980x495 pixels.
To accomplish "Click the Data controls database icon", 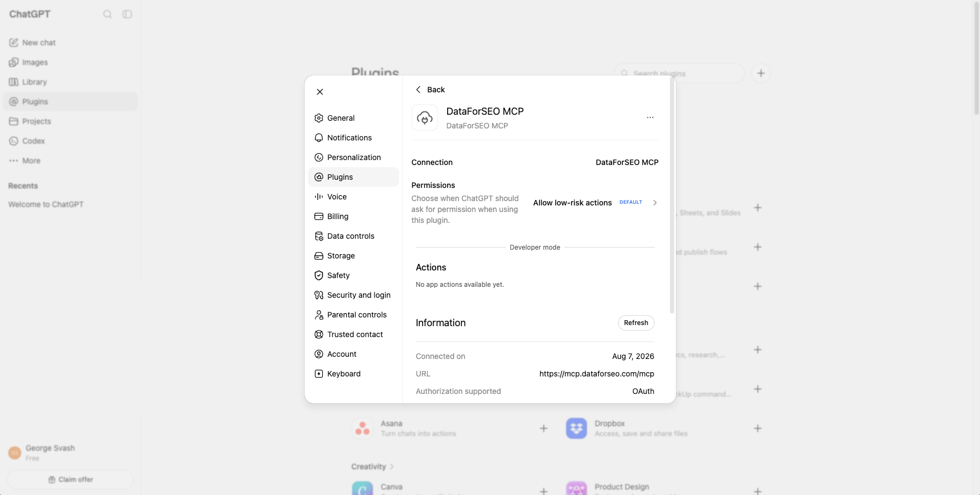I will [x=319, y=236].
